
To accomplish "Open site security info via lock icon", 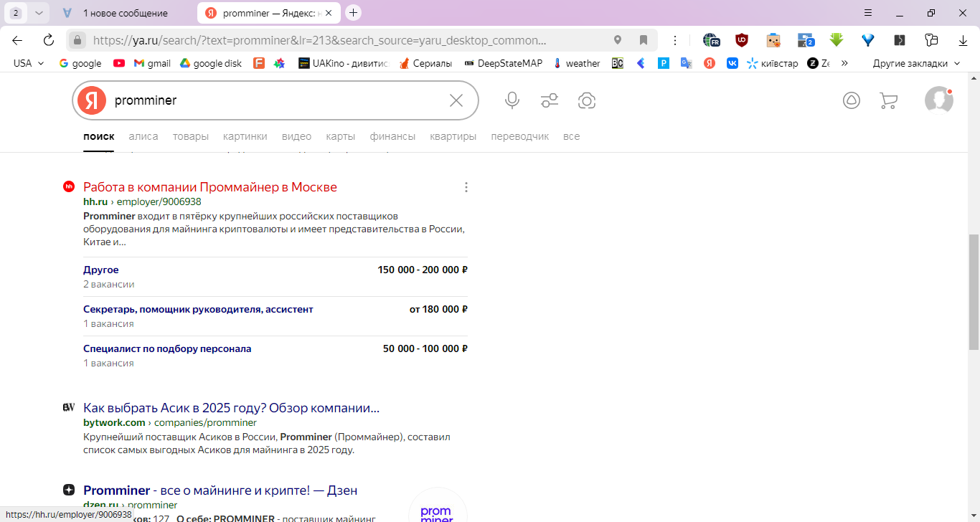I will tap(77, 40).
